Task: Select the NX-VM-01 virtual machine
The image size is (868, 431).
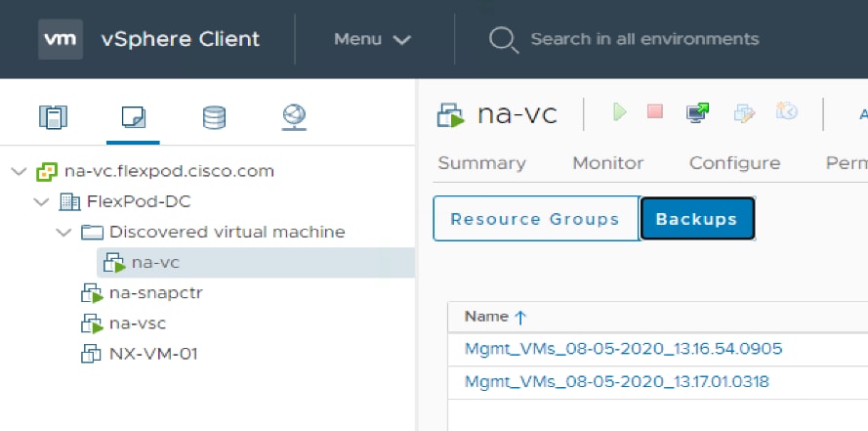Action: tap(153, 354)
